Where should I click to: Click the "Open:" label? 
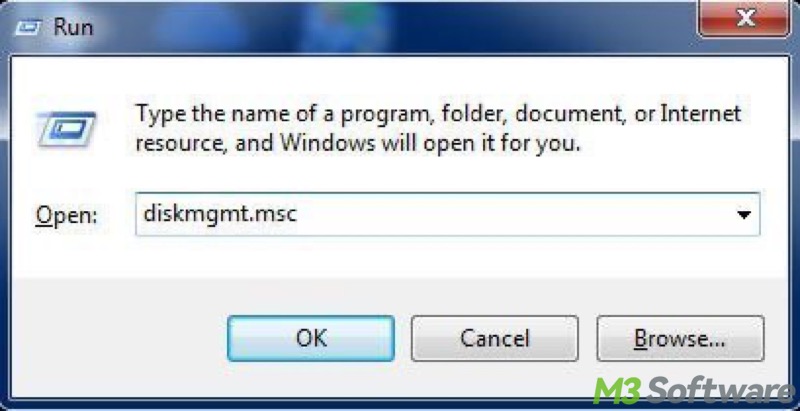pos(66,216)
